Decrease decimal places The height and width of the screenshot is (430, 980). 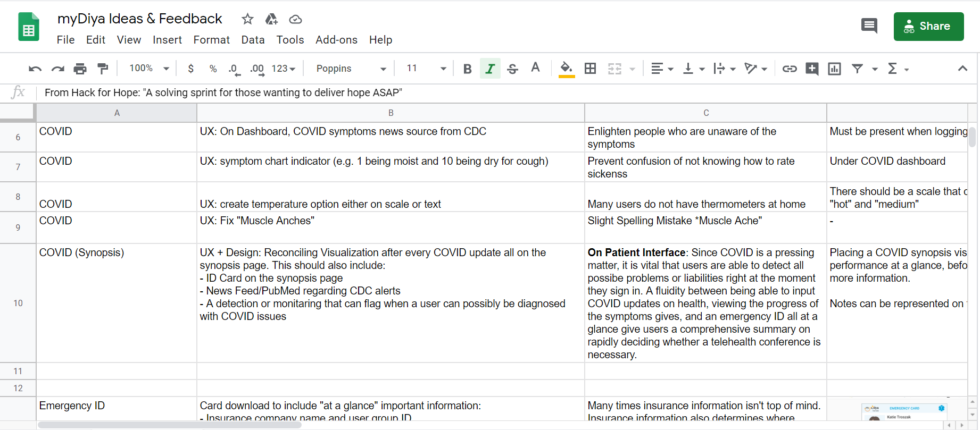[x=234, y=69]
